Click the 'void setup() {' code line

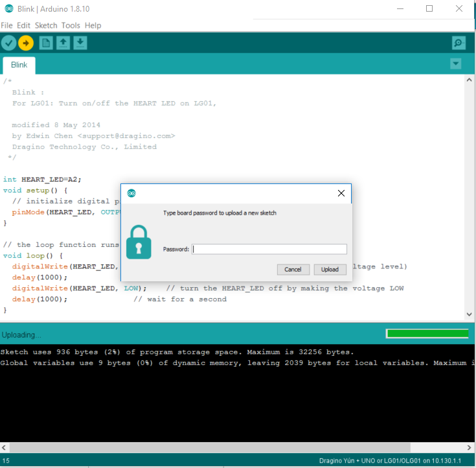click(x=35, y=191)
